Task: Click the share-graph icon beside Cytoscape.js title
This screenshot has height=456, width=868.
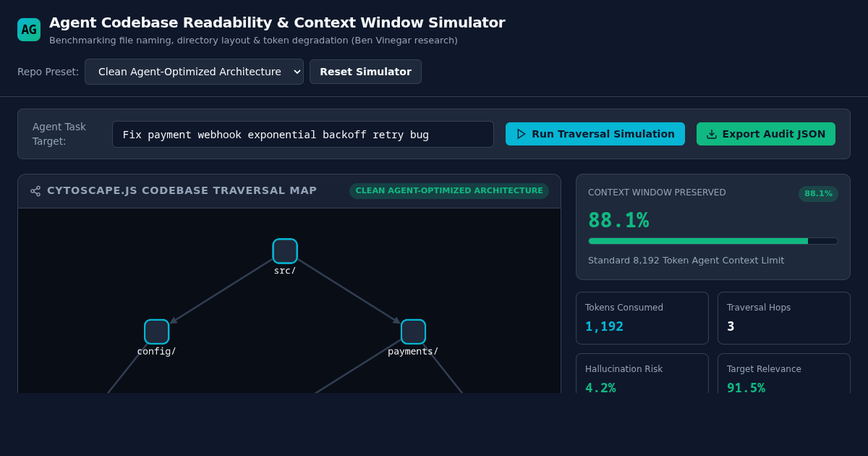Action: [x=35, y=191]
